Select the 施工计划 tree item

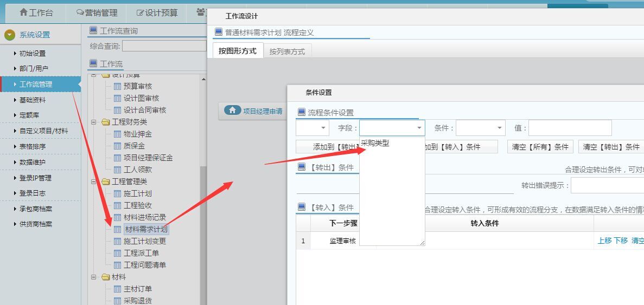pyautogui.click(x=138, y=193)
